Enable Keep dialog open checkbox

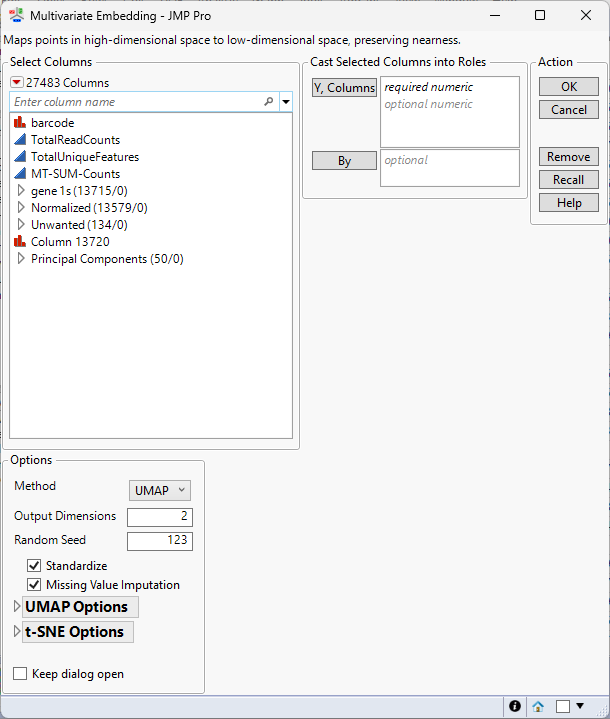tap(20, 674)
